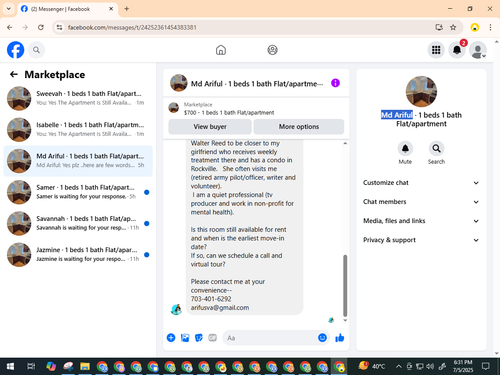Viewport: 500px width, 375px height.
Task: Click the install app icon in address bar
Action: (x=439, y=27)
